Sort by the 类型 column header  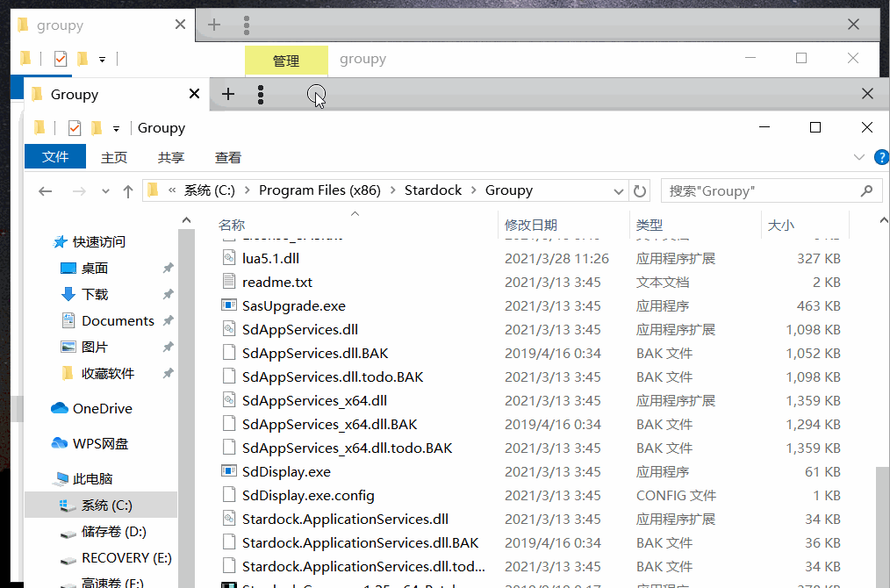(x=650, y=226)
